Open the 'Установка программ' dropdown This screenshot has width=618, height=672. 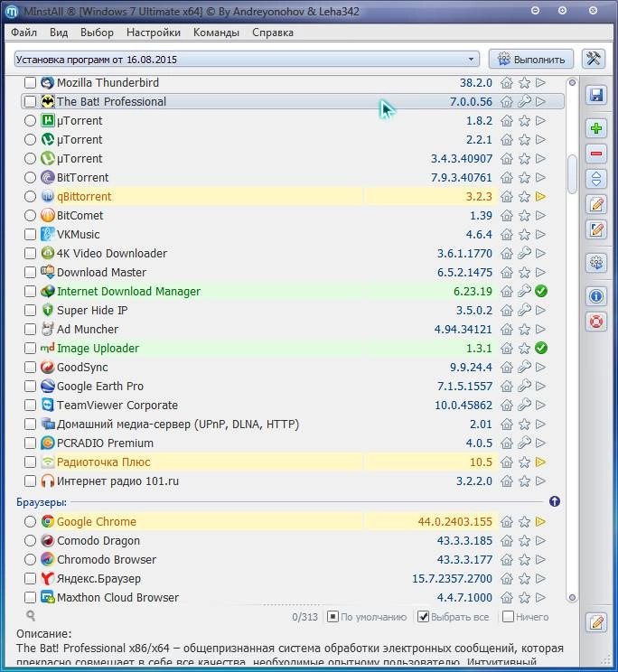247,59
